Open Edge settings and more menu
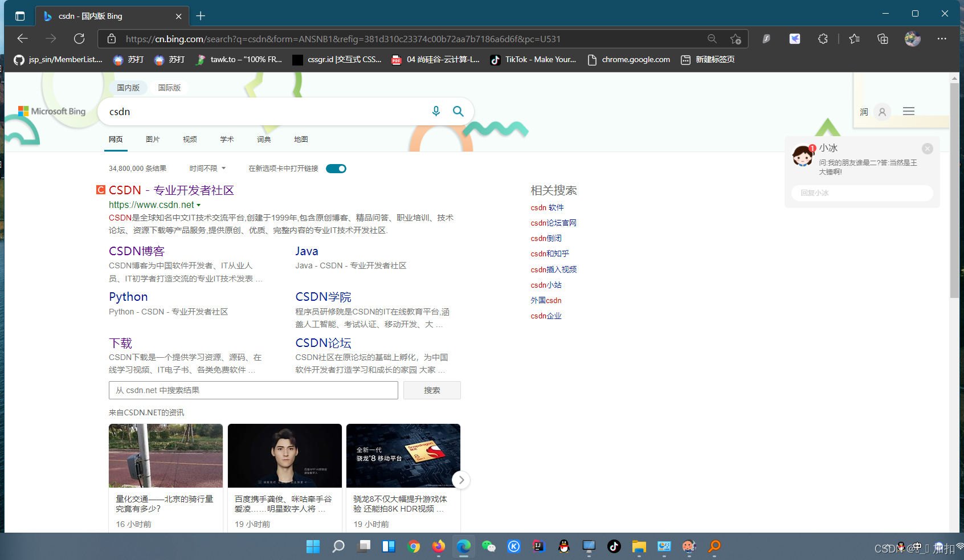This screenshot has height=560, width=964. tap(942, 39)
